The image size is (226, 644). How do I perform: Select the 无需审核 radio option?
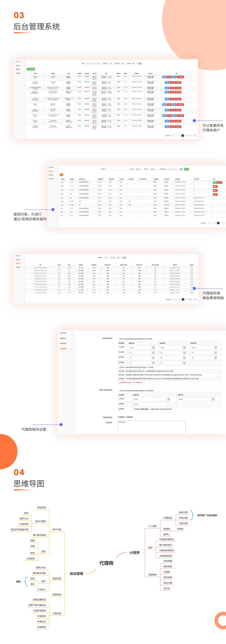(125, 417)
